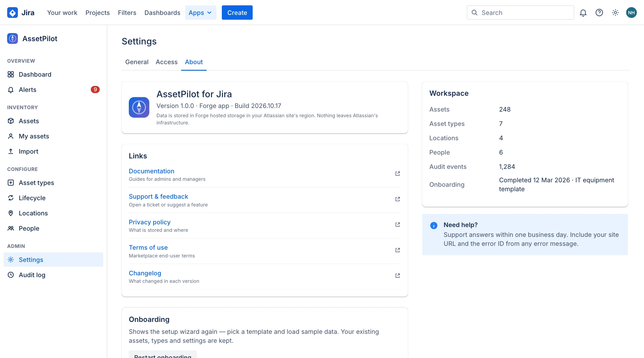Open Audit log page
This screenshot has height=358, width=644.
(x=53, y=275)
